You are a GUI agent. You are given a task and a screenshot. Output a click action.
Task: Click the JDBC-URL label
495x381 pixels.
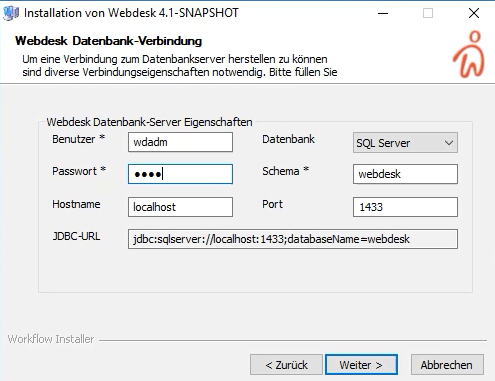(76, 236)
